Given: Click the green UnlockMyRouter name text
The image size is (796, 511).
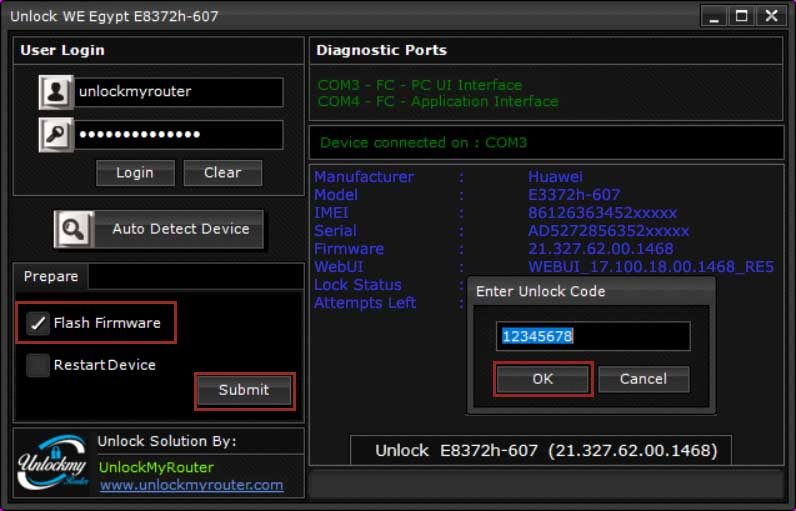Looking at the screenshot, I should pyautogui.click(x=156, y=467).
